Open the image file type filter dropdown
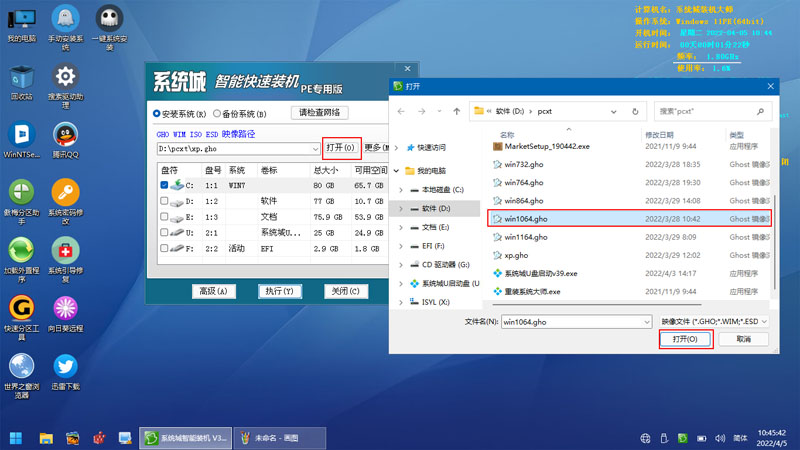800x450 pixels. click(714, 321)
